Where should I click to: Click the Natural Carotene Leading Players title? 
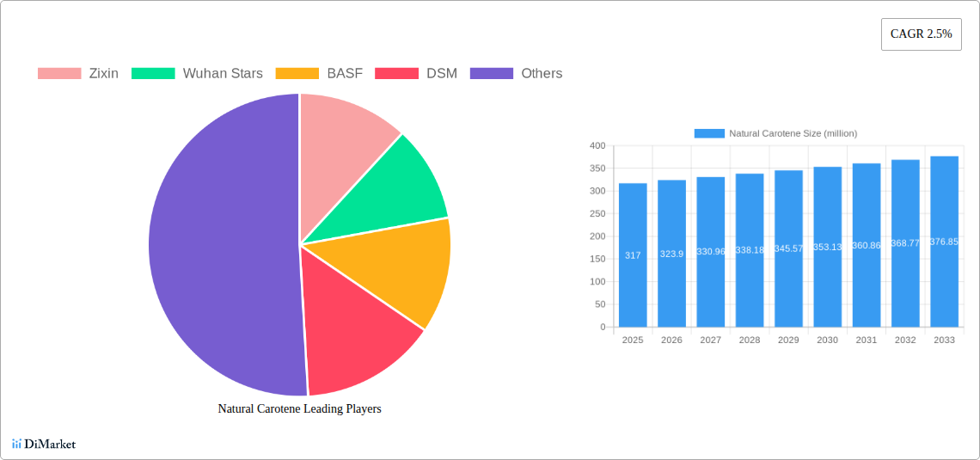[299, 409]
